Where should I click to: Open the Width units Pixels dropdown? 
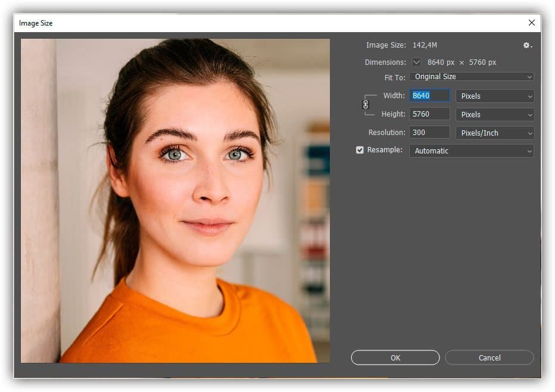(x=494, y=96)
